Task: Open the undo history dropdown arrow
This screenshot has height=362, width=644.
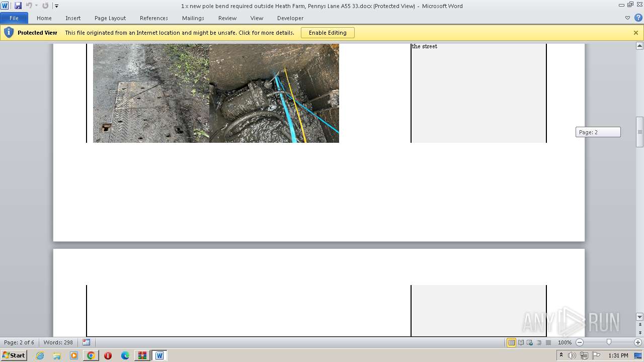Action: click(x=36, y=6)
